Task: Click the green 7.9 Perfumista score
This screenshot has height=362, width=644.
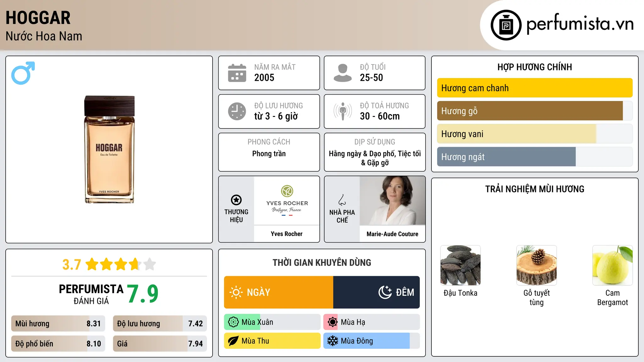Action: pos(143,294)
